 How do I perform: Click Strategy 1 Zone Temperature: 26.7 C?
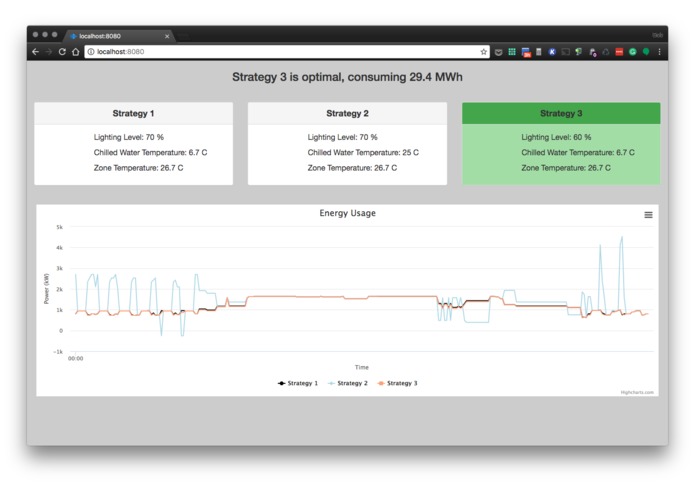[x=138, y=168]
